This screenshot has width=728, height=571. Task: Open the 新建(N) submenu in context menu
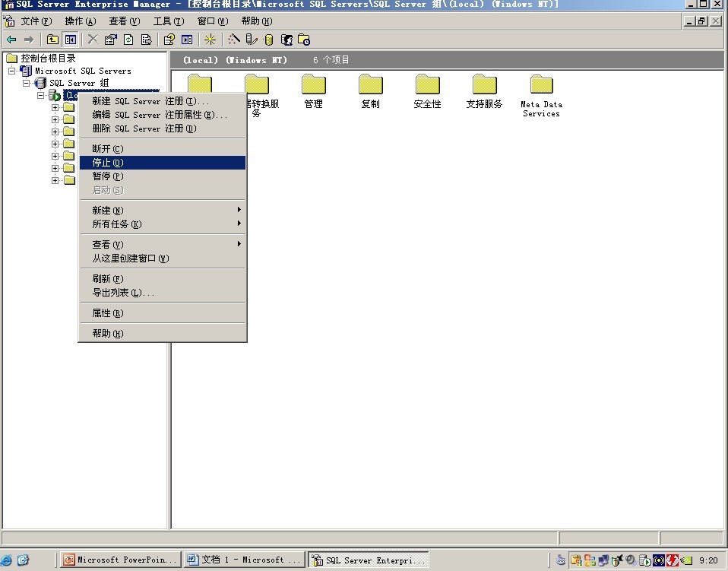click(x=163, y=211)
